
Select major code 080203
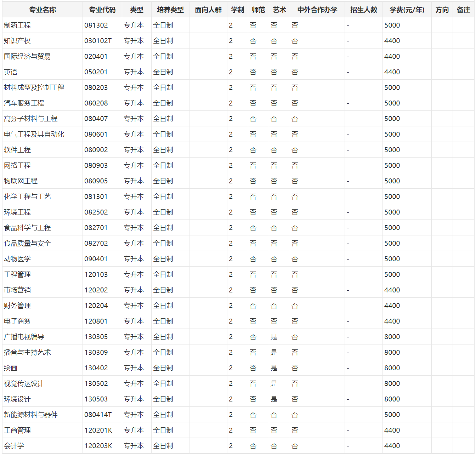tap(96, 88)
